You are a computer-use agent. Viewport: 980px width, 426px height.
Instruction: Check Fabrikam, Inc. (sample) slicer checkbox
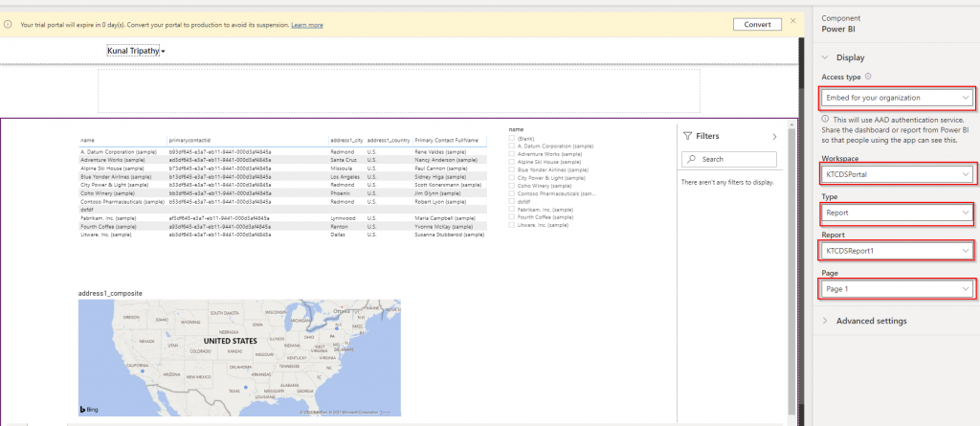[x=512, y=210]
